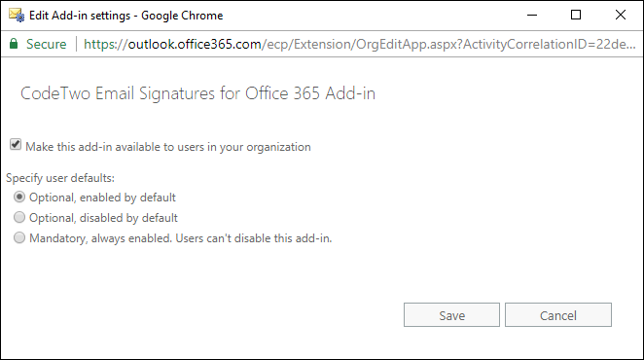Viewport: 644px width, 360px height.
Task: Minimize the Edit Add-in settings window
Action: (x=532, y=16)
